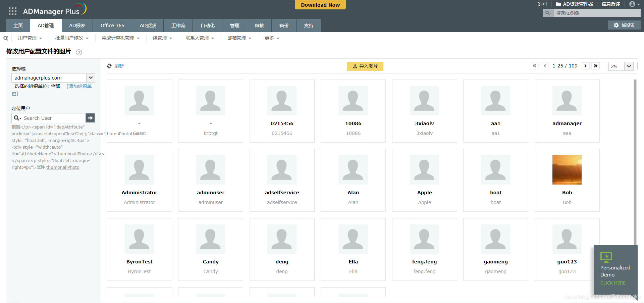
Task: Click the thumbnailPhoto attribute link
Action: (x=63, y=167)
